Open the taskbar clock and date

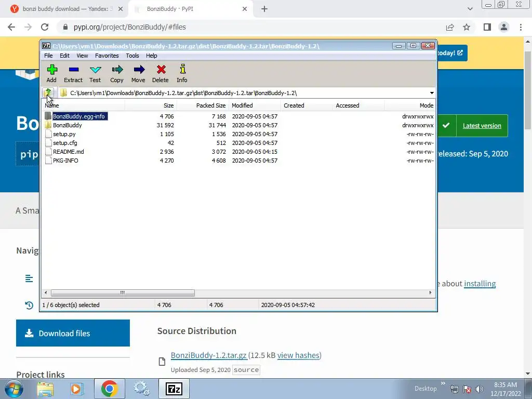point(506,389)
